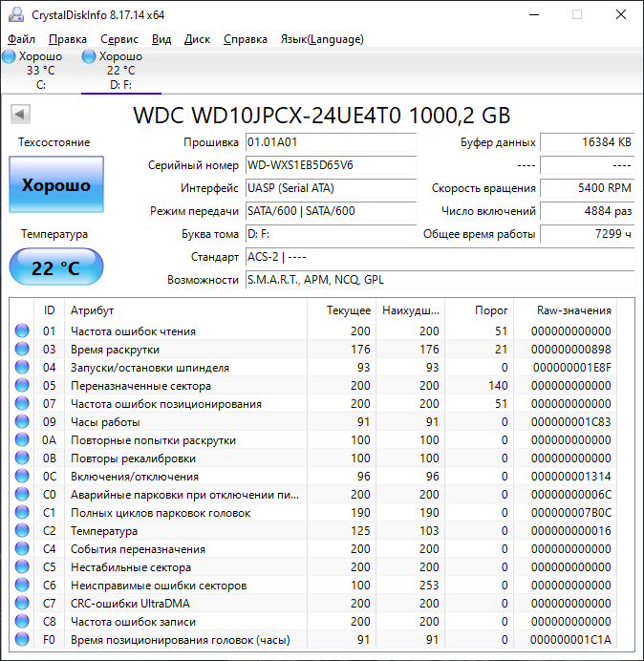Click the status orb for attribute 01
Screen dimensions: 644x661
tap(22, 331)
